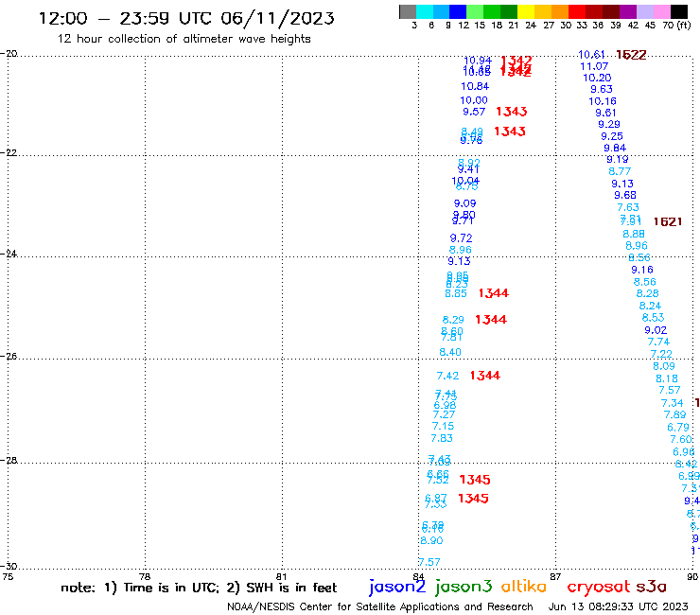Click the time stamp 1622
The width and height of the screenshot is (700, 615).
click(x=631, y=55)
